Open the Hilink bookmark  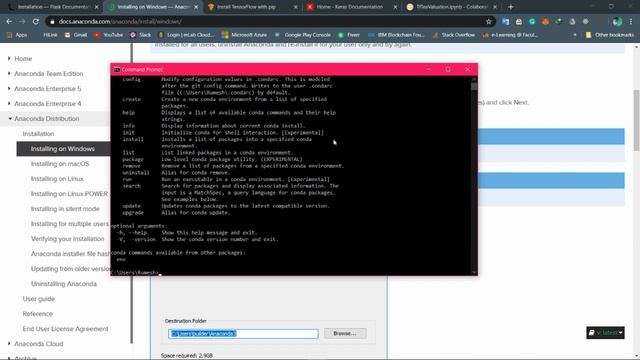(50, 35)
